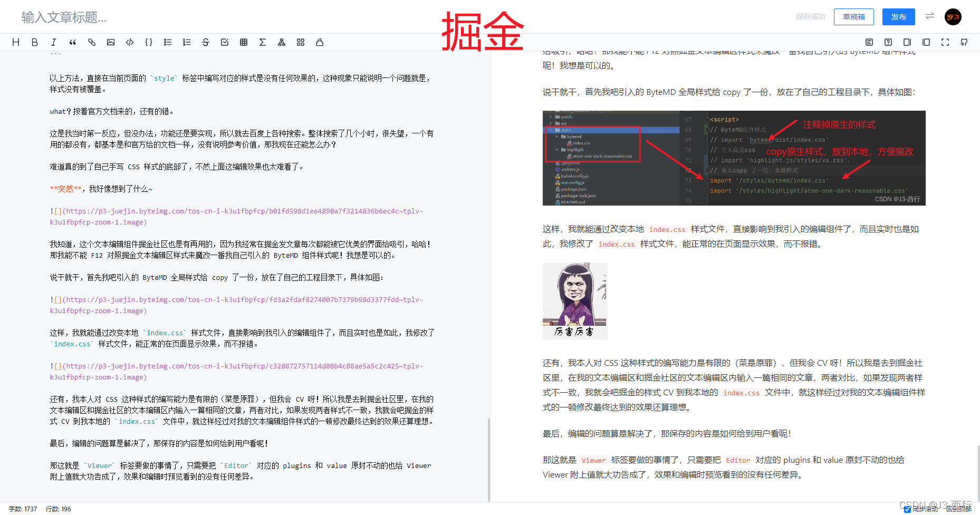Open the Markdown help cheatsheet icon
The height and width of the screenshot is (515, 980).
click(888, 42)
